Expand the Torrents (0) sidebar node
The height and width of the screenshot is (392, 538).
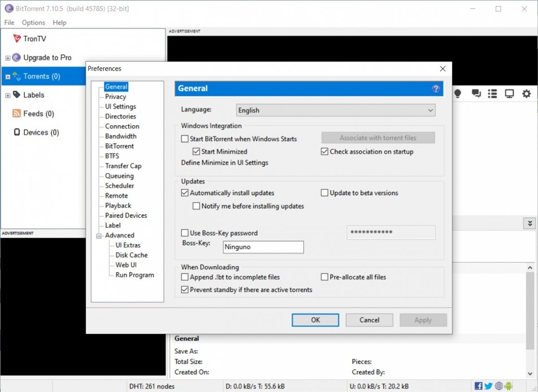[x=8, y=77]
